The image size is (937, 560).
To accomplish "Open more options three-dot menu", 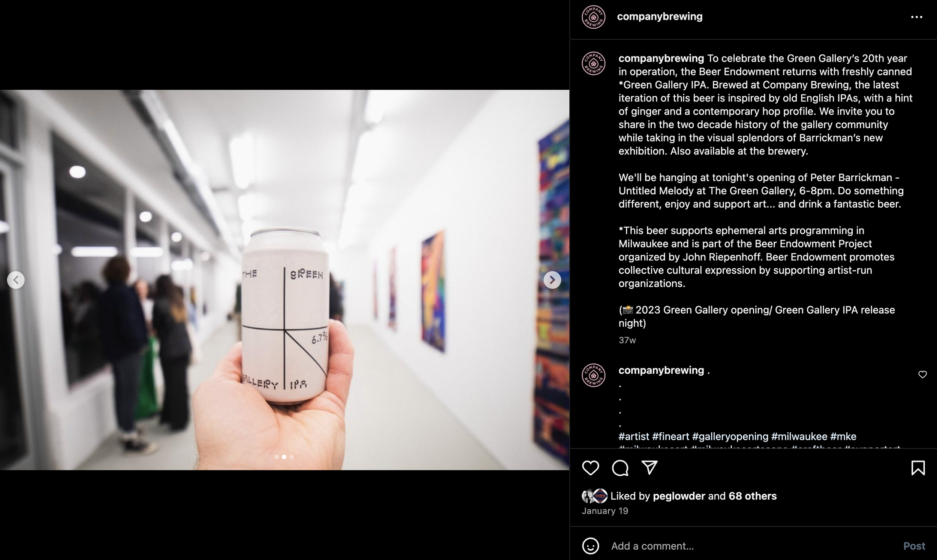I will pyautogui.click(x=917, y=17).
